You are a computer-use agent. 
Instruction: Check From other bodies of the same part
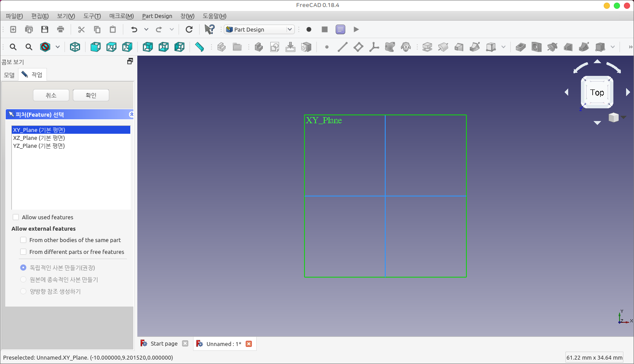(x=24, y=240)
